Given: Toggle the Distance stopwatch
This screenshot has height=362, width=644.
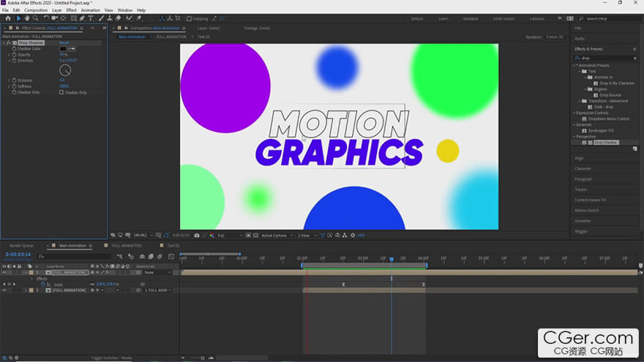Looking at the screenshot, I should tap(15, 80).
